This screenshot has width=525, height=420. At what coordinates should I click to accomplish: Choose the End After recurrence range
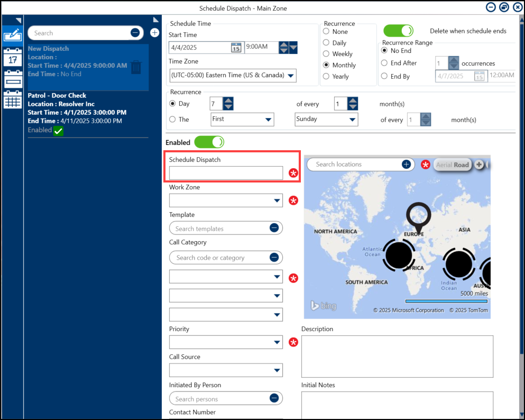[x=384, y=63]
